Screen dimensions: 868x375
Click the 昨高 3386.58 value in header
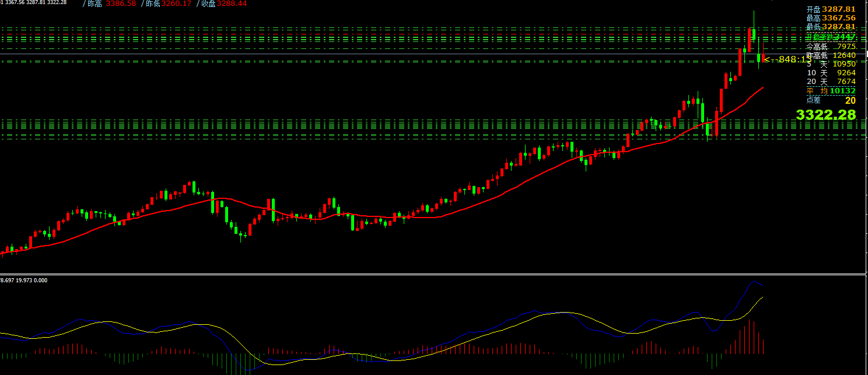coord(111,3)
